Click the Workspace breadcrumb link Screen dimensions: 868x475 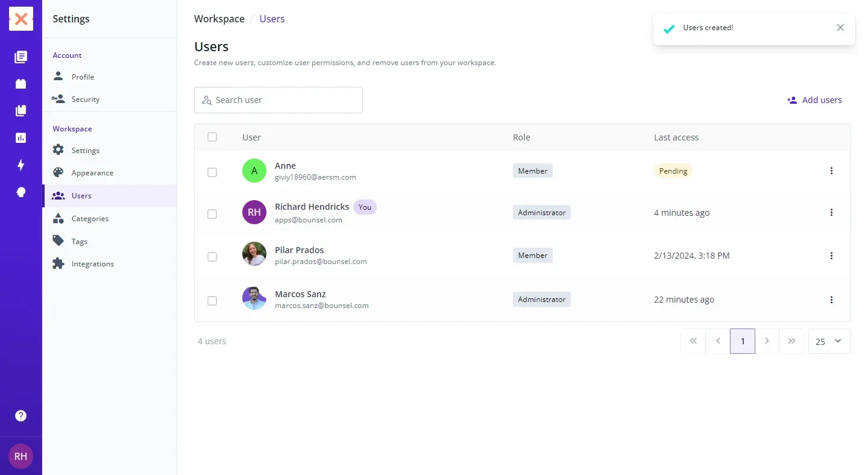point(219,19)
